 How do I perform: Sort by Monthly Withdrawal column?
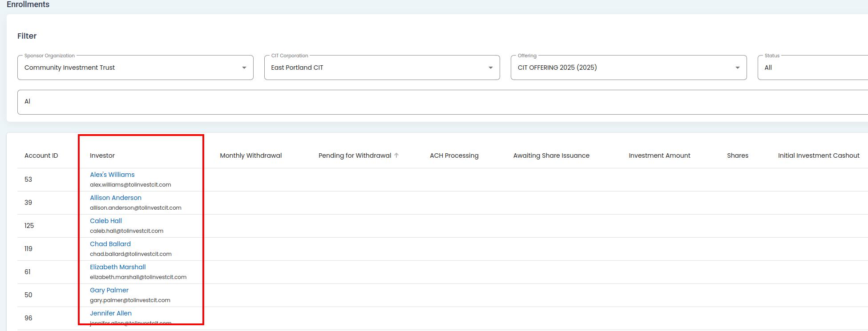(x=250, y=156)
